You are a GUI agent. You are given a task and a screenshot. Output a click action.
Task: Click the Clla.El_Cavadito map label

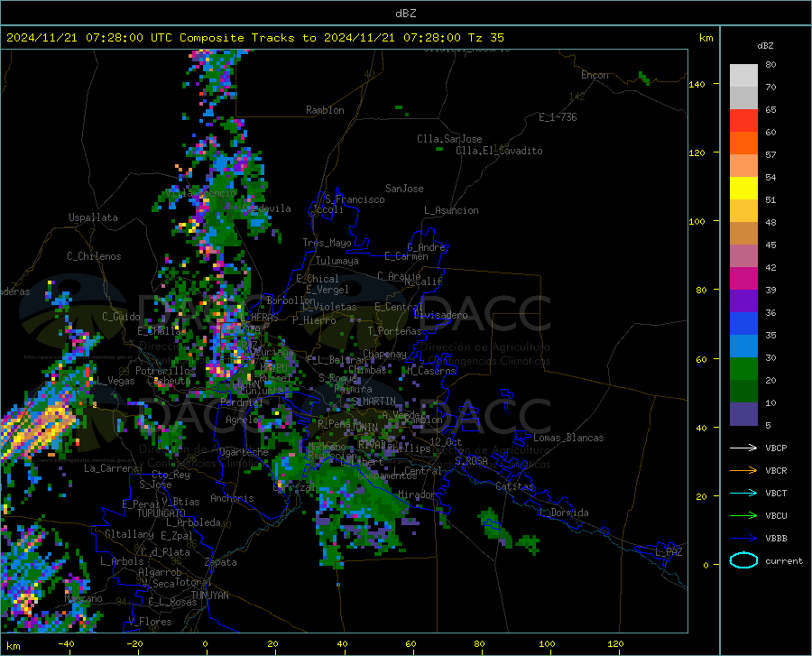[499, 151]
